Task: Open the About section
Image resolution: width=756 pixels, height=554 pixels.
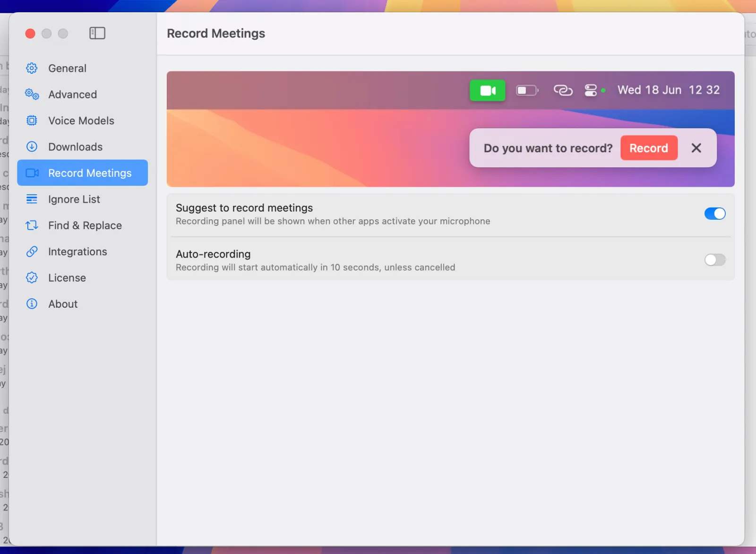Action: click(82, 304)
